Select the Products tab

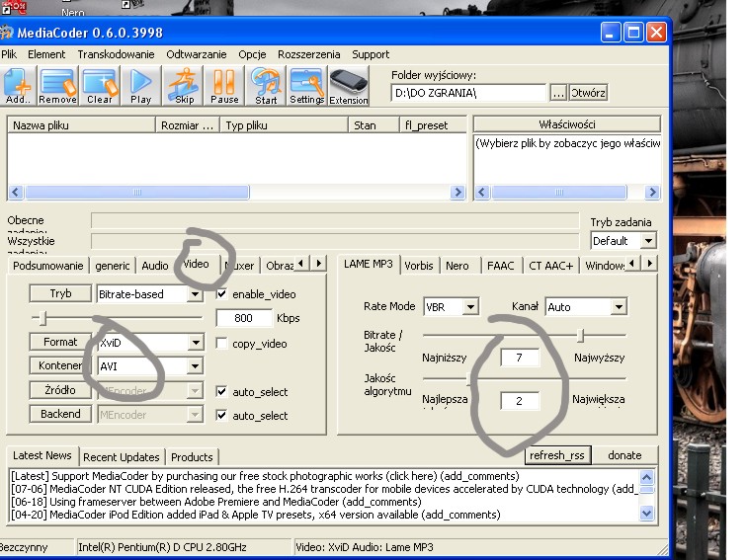[192, 457]
